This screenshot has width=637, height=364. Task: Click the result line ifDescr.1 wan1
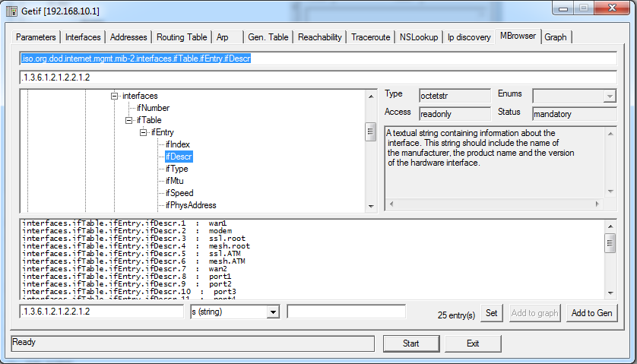pyautogui.click(x=125, y=223)
